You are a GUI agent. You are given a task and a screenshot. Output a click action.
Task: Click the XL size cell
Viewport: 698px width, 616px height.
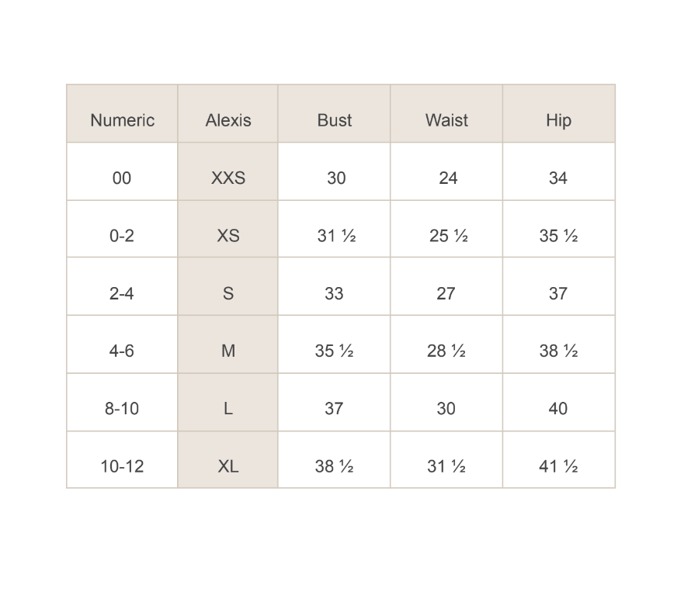228,466
